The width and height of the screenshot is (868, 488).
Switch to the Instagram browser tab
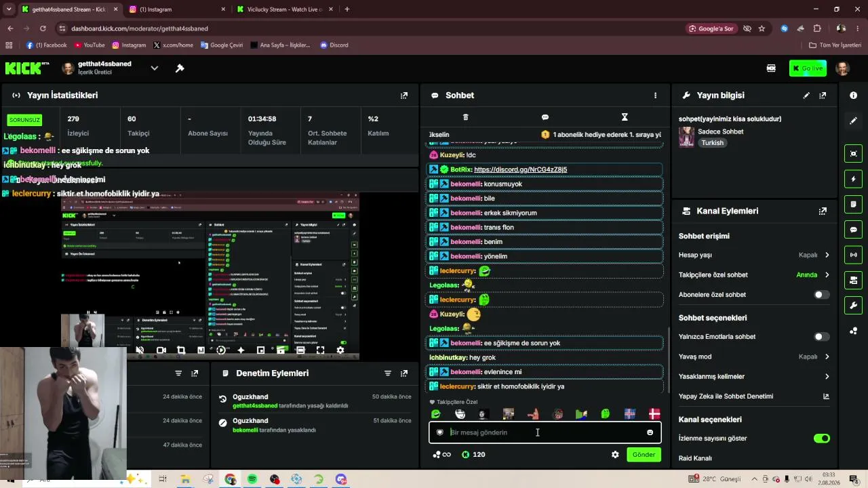tap(178, 9)
